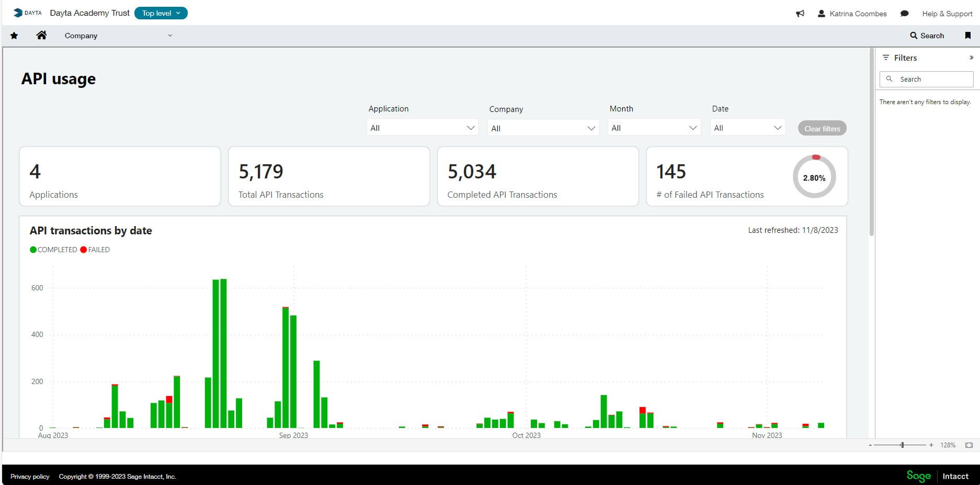Open the chat speech bubble icon
The height and width of the screenshot is (485, 980).
click(904, 14)
